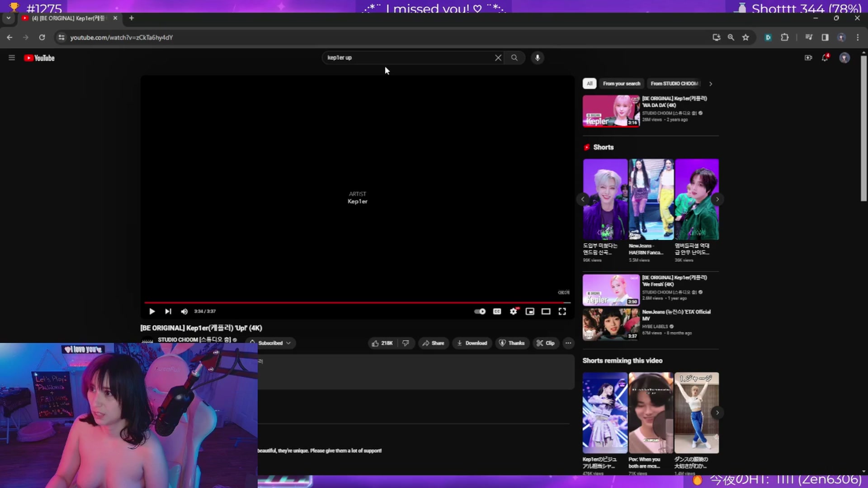Open player settings gear
The height and width of the screenshot is (488, 868).
pos(514,311)
